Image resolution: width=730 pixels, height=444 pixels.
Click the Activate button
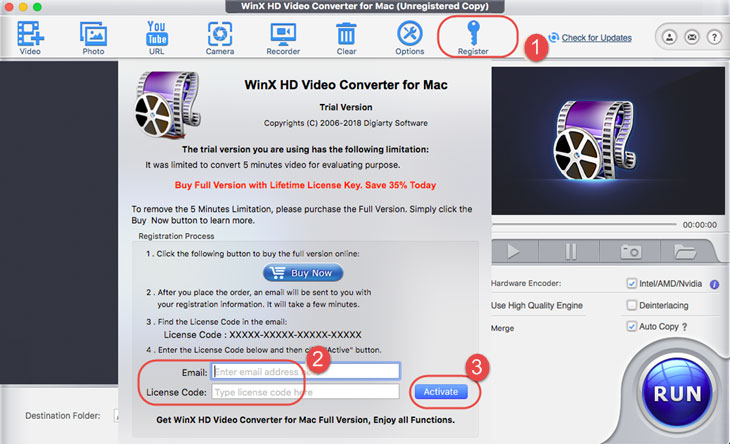pyautogui.click(x=441, y=392)
